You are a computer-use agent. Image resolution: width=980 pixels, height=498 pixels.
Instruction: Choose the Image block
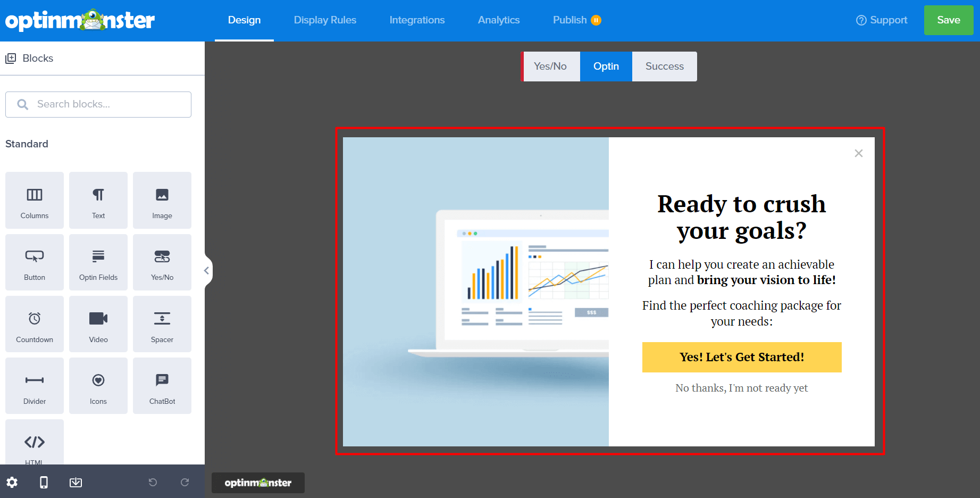[162, 201]
